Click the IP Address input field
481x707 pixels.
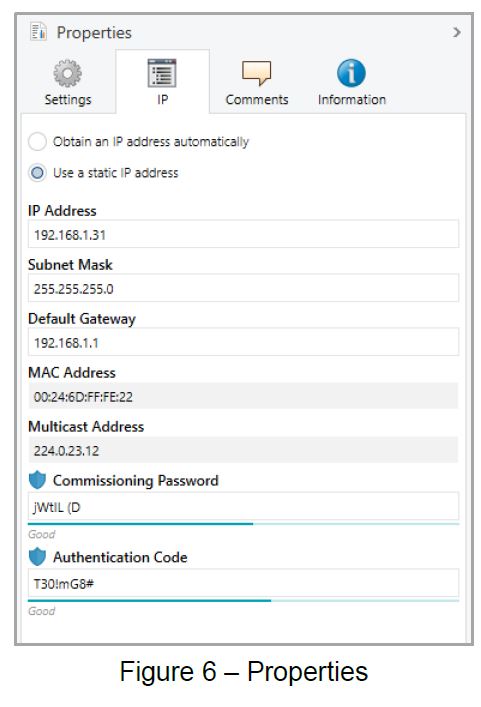pyautogui.click(x=243, y=234)
